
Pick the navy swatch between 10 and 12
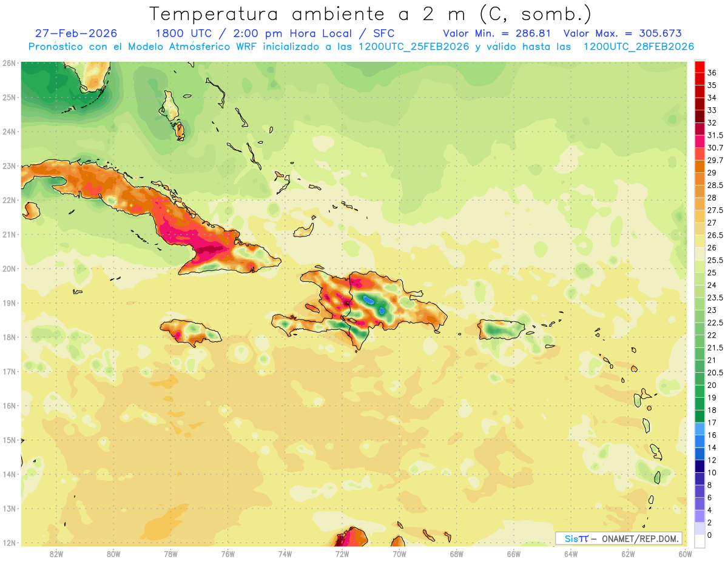pos(699,466)
